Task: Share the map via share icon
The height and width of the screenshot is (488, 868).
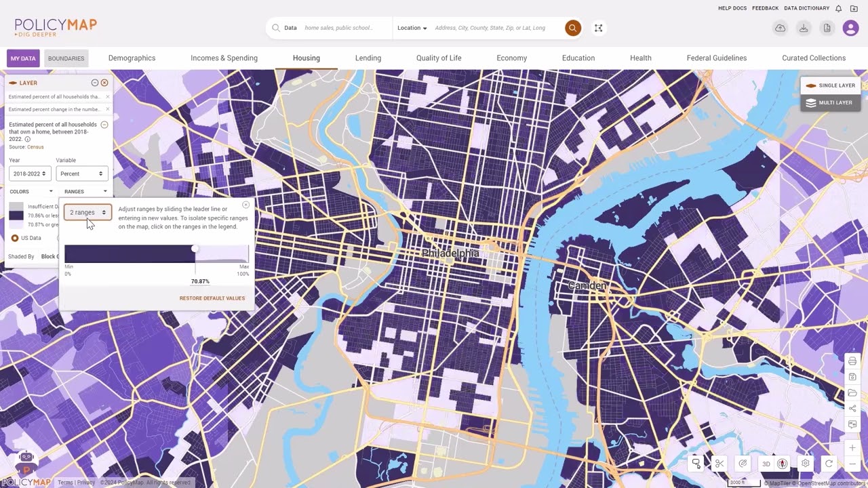Action: pos(852,409)
